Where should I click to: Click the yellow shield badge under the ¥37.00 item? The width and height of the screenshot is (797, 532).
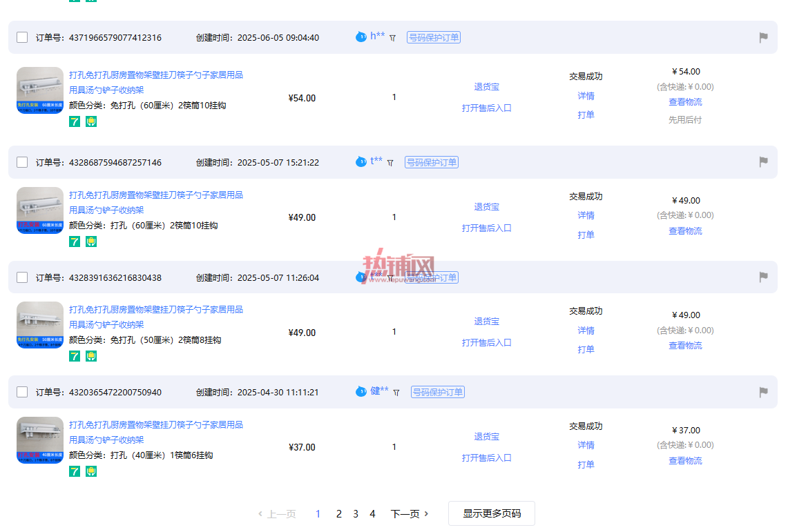tap(91, 471)
